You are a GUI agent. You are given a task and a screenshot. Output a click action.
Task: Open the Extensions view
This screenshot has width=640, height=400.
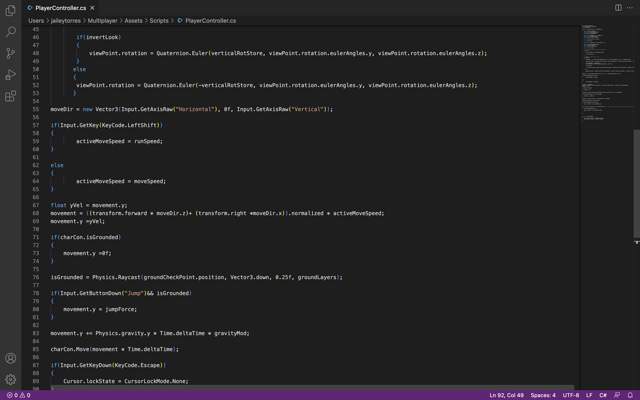click(11, 96)
